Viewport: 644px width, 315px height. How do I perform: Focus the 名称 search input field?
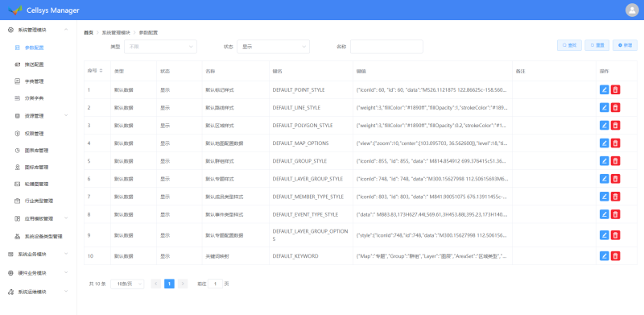(x=386, y=47)
